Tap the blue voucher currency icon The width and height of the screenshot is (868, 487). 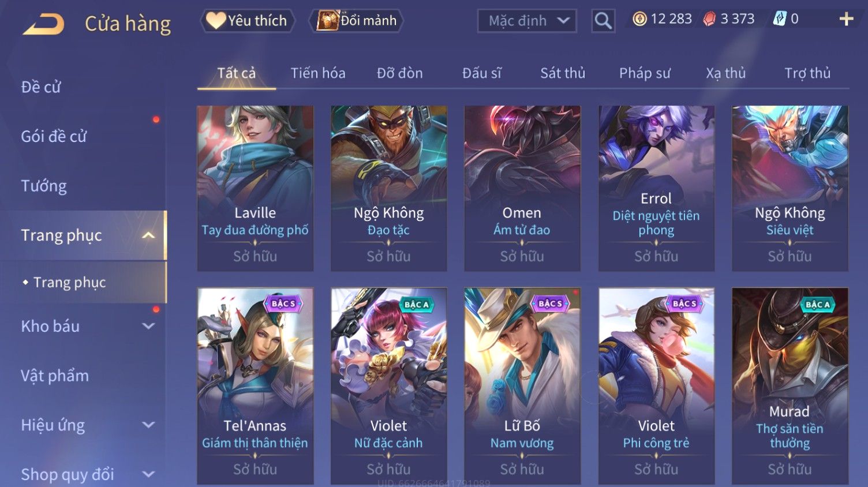coord(780,19)
